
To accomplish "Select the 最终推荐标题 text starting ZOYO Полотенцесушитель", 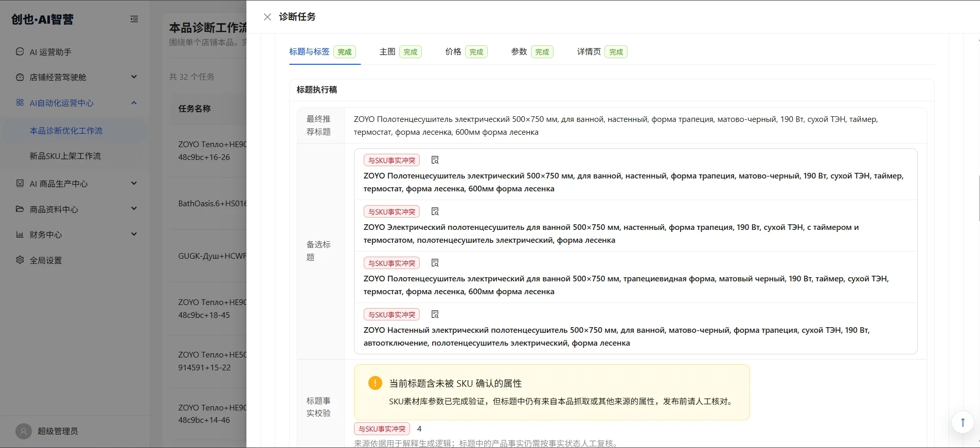I will click(x=616, y=126).
